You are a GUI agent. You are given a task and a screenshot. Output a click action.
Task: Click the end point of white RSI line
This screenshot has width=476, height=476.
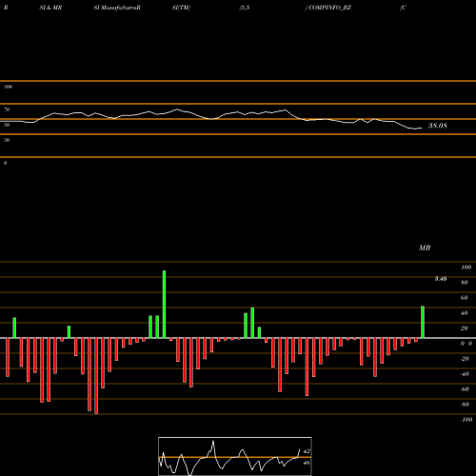coord(422,128)
